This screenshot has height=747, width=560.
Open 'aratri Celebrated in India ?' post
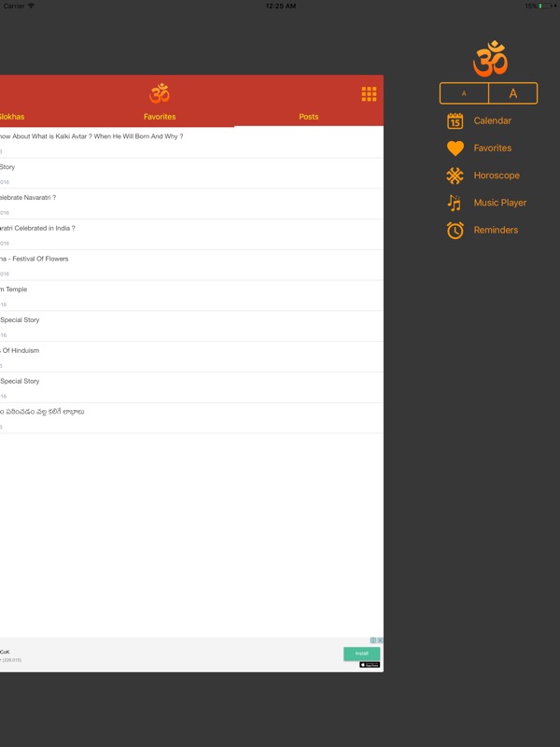pos(191,234)
